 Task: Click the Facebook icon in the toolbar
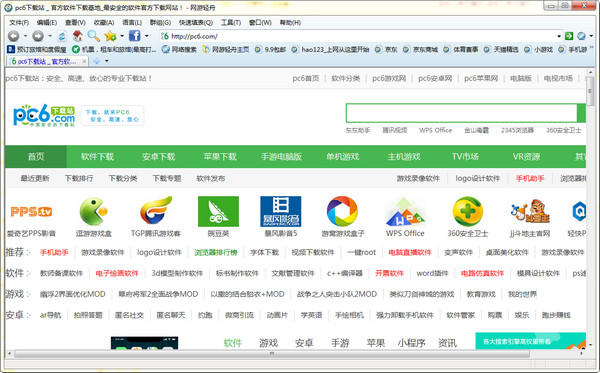(134, 36)
